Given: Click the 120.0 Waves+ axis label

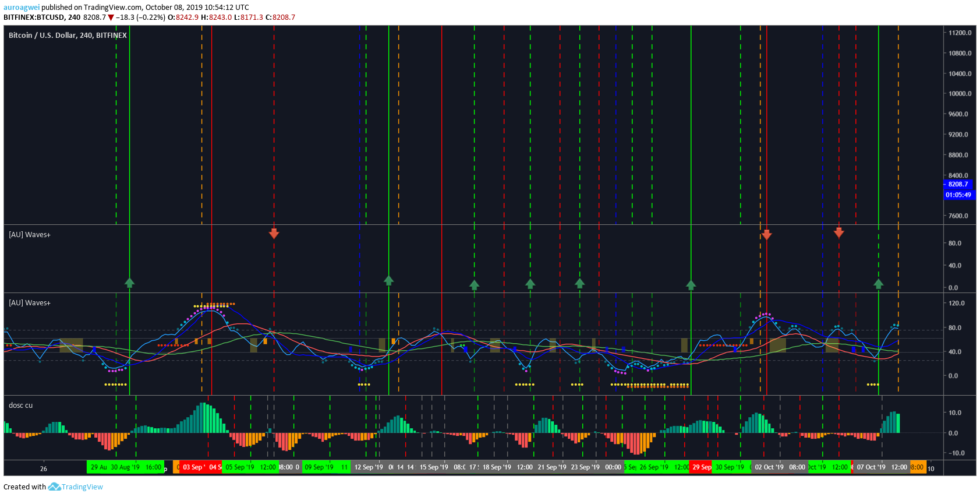Looking at the screenshot, I should click(x=957, y=304).
